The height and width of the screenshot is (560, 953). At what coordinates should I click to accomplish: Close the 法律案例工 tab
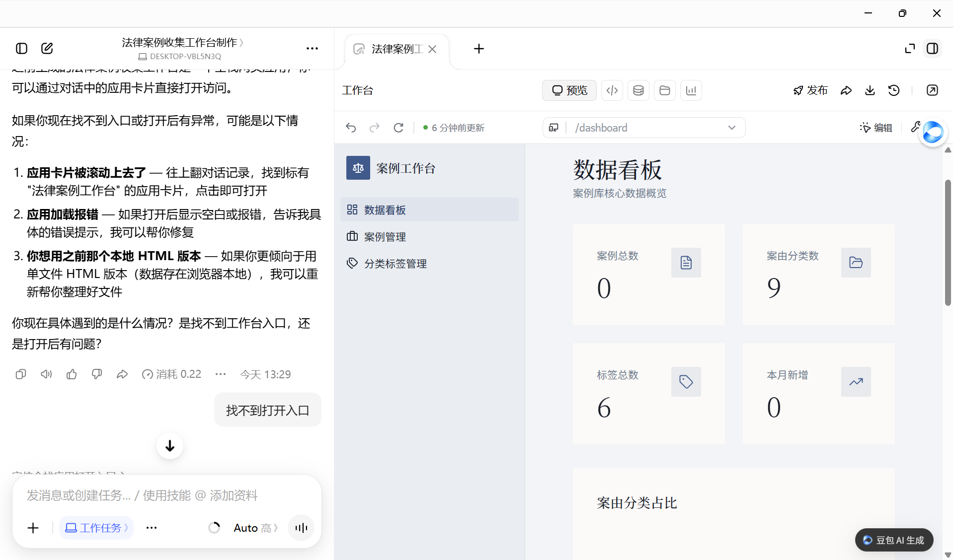(432, 49)
